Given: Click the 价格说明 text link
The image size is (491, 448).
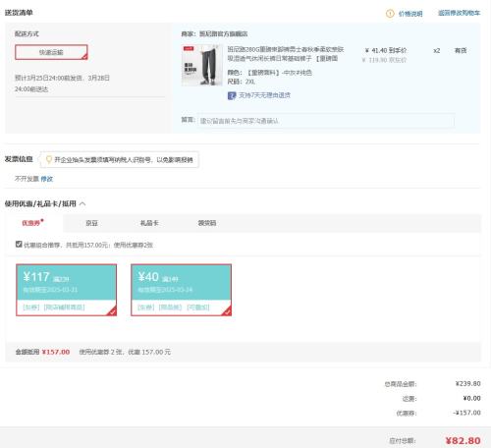Looking at the screenshot, I should (x=410, y=14).
